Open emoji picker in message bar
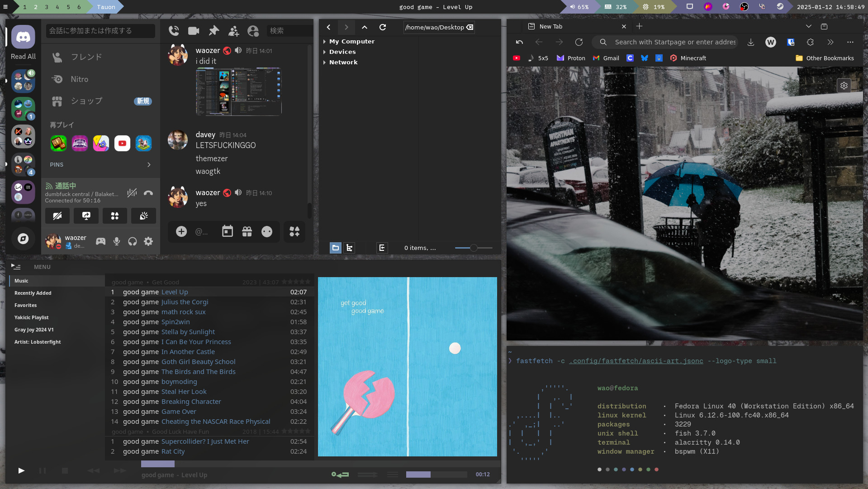The height and width of the screenshot is (489, 868). [267, 231]
